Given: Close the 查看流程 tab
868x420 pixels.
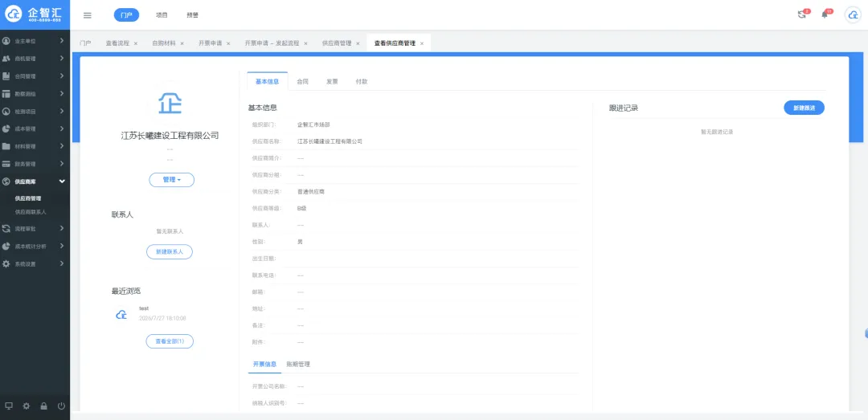Looking at the screenshot, I should pyautogui.click(x=136, y=43).
